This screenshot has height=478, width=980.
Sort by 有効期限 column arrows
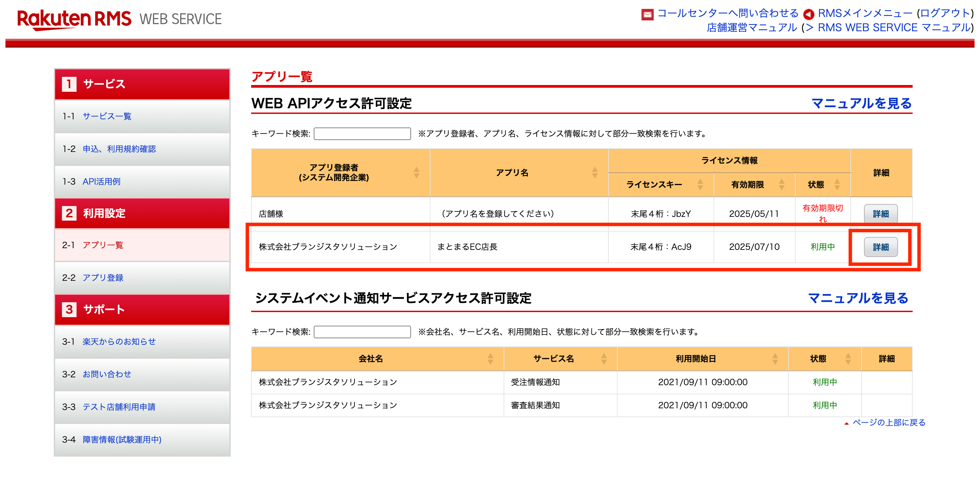coord(782,185)
